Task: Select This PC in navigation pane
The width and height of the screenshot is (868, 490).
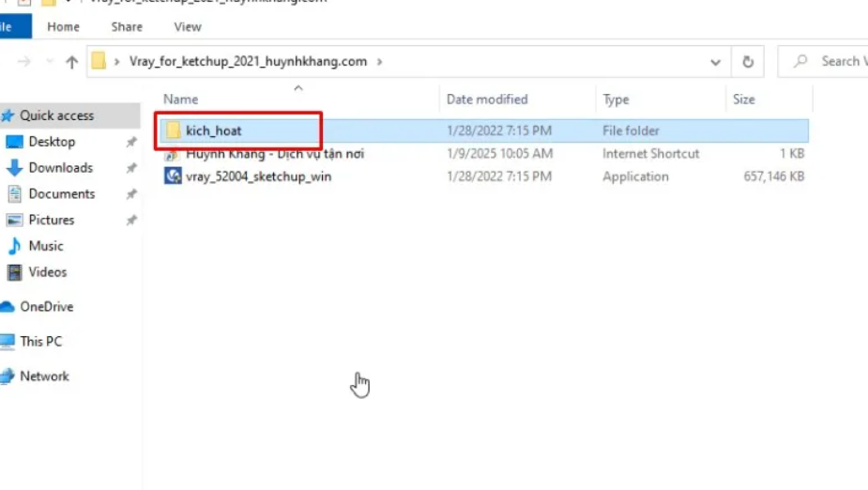Action: pos(41,342)
